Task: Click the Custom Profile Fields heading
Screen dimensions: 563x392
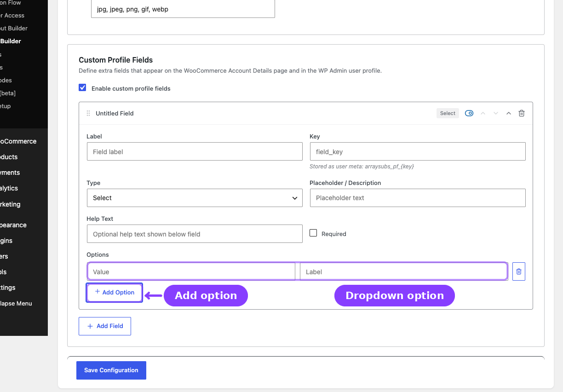Action: coord(116,60)
